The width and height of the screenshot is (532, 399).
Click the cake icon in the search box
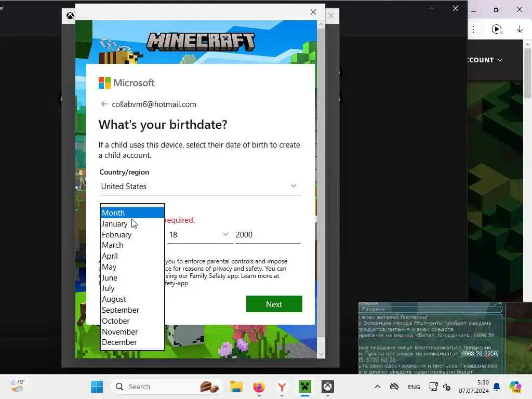(x=209, y=387)
